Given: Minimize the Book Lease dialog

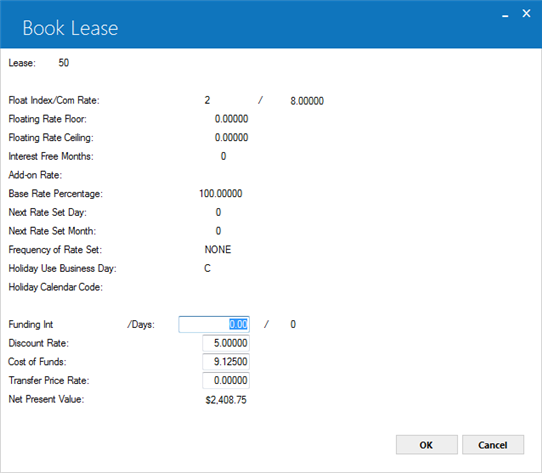Looking at the screenshot, I should tap(505, 16).
